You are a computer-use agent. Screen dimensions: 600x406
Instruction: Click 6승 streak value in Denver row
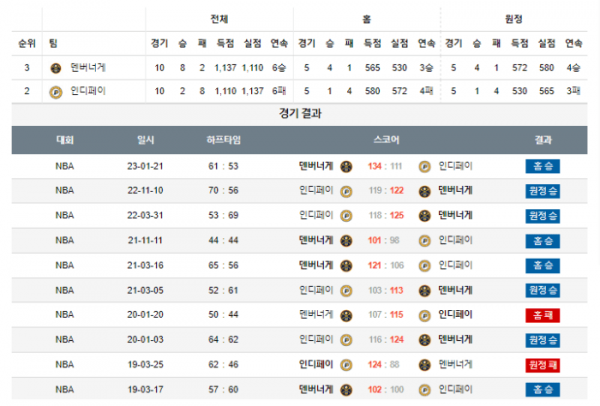pyautogui.click(x=279, y=68)
